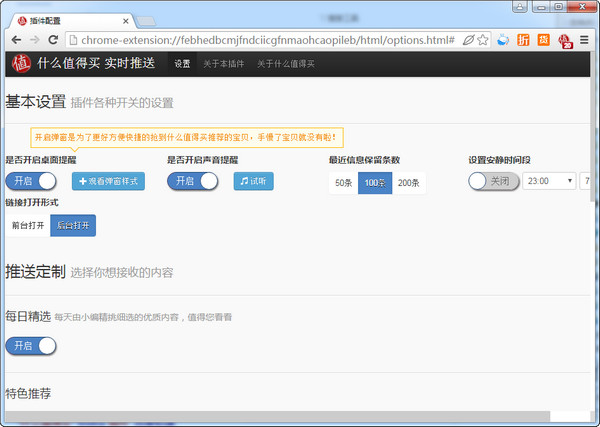This screenshot has height=427, width=600.
Task: Select 200条 retention option
Action: [x=409, y=183]
